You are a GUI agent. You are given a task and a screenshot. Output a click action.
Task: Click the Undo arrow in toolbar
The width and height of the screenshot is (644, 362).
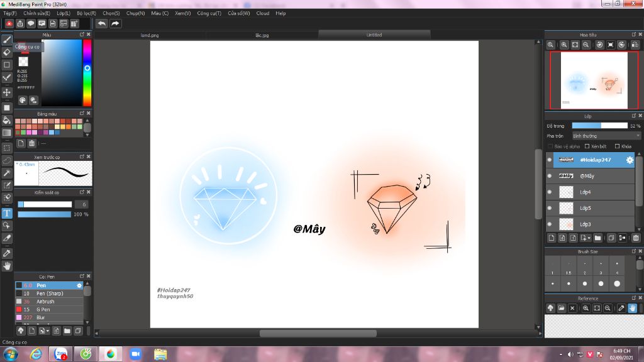click(x=102, y=24)
